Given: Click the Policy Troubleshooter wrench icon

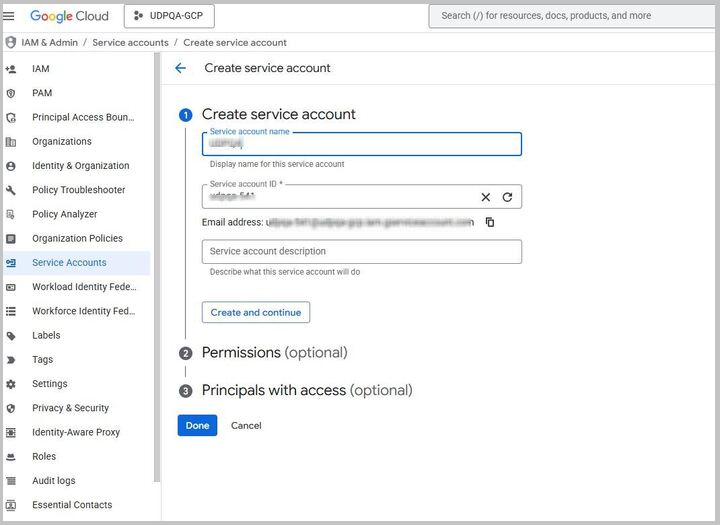Looking at the screenshot, I should point(11,190).
